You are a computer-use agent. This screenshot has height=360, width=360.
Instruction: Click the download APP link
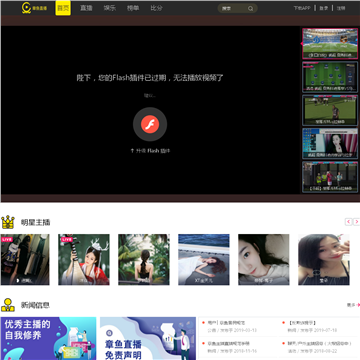(x=302, y=8)
